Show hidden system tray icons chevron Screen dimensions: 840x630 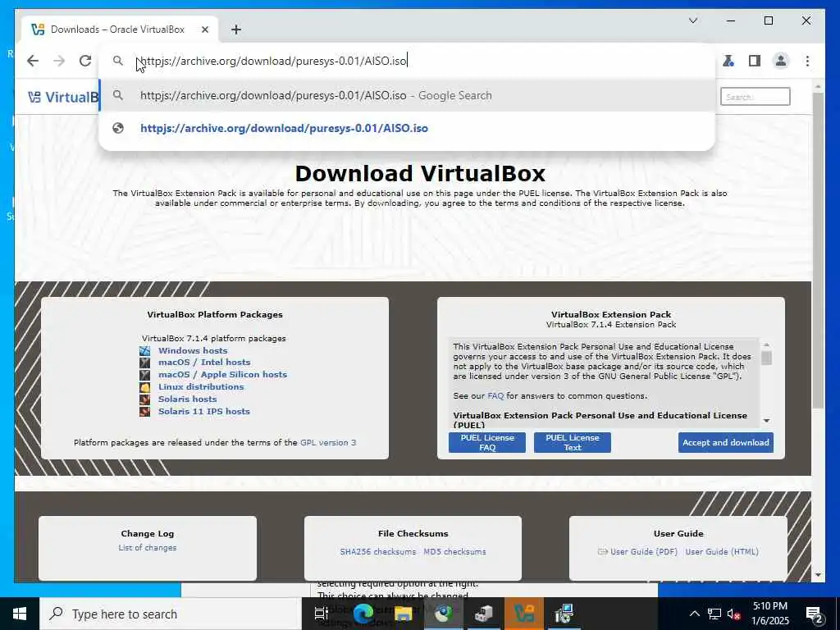point(694,614)
